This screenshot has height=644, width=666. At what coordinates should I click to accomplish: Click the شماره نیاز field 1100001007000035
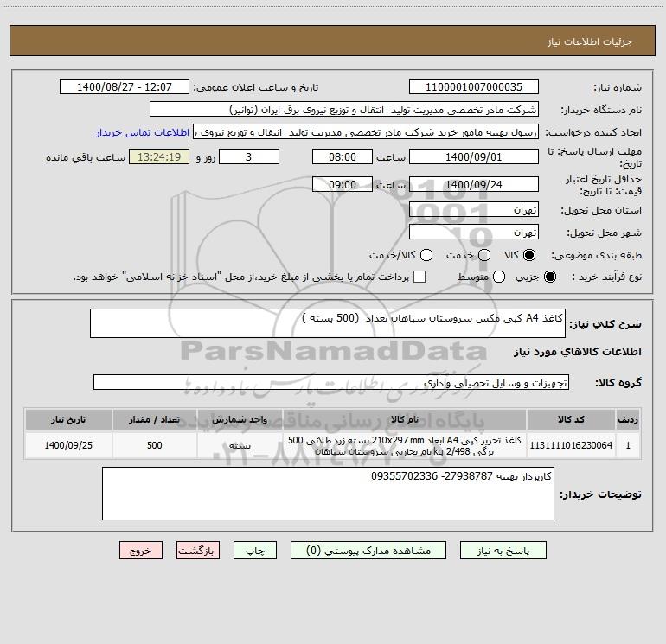point(474,87)
